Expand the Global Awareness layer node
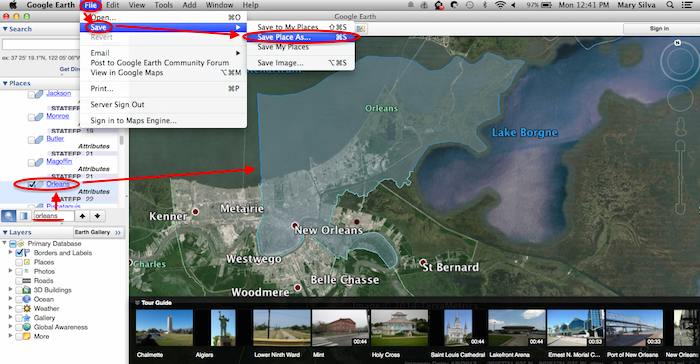 (x=11, y=327)
